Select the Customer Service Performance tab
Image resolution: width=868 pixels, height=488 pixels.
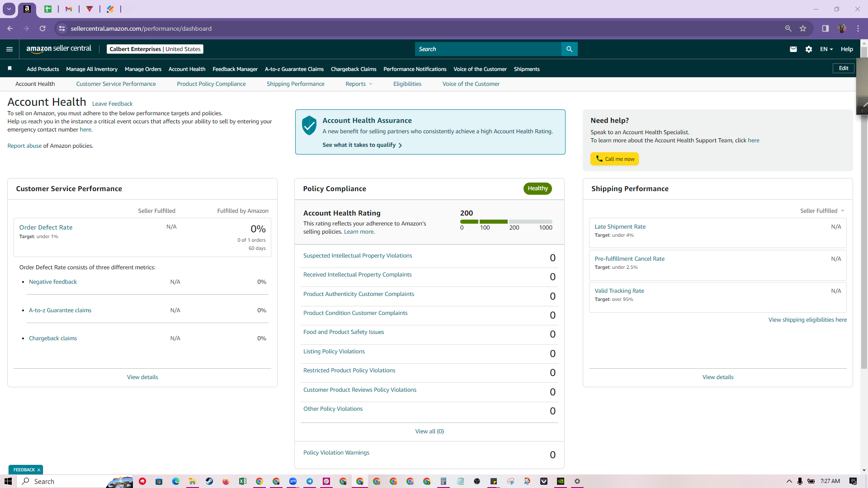(116, 84)
